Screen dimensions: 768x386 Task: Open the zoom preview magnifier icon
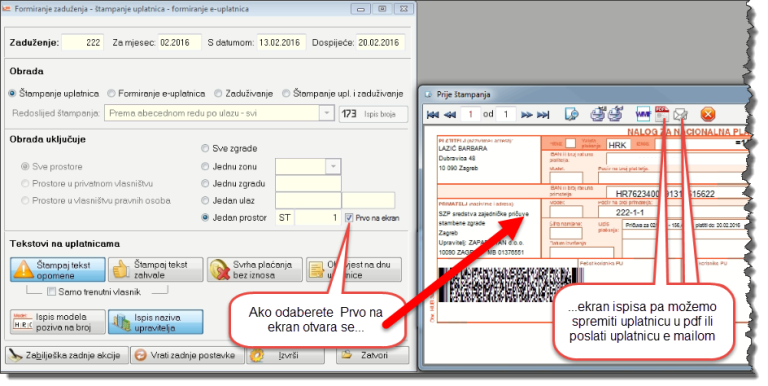[571, 114]
